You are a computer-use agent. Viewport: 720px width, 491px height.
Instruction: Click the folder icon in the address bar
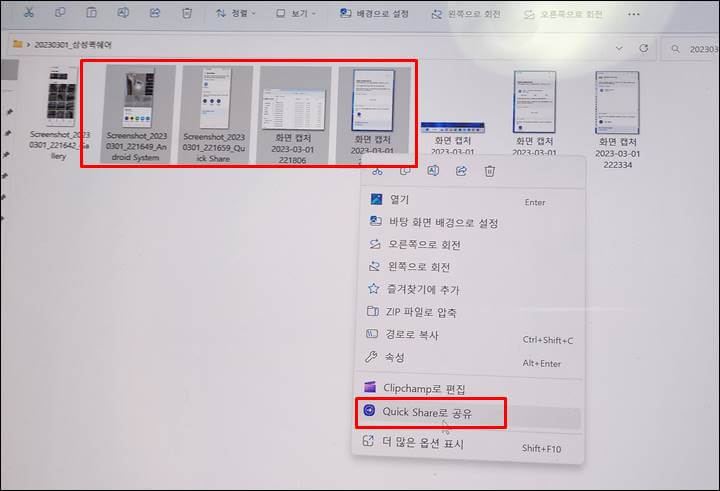[x=17, y=44]
